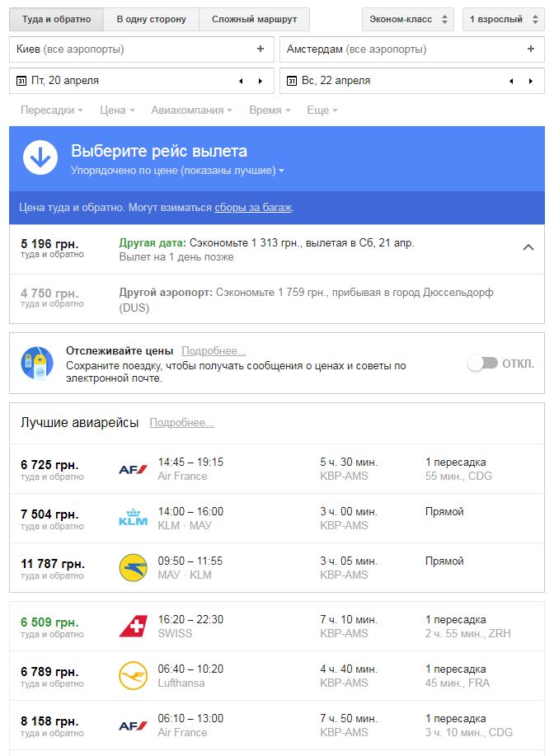This screenshot has width=554, height=756.
Task: Enable the price tracking toggle switch
Action: pyautogui.click(x=482, y=363)
